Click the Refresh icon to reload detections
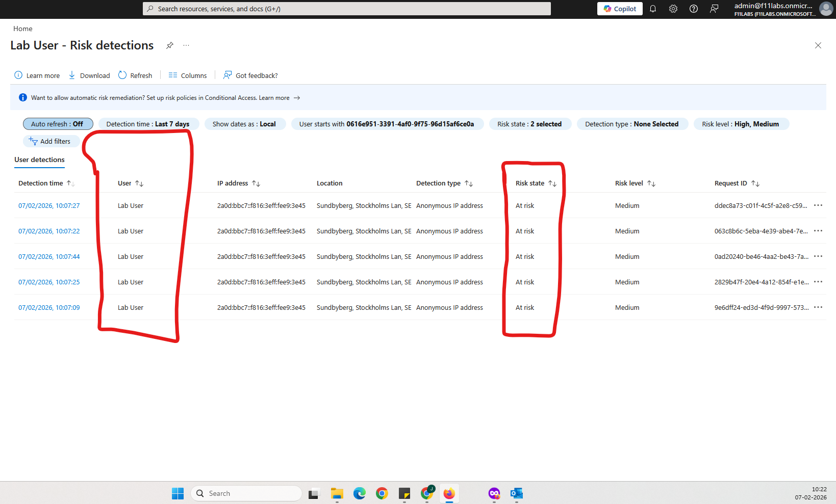This screenshot has width=836, height=504. point(122,75)
